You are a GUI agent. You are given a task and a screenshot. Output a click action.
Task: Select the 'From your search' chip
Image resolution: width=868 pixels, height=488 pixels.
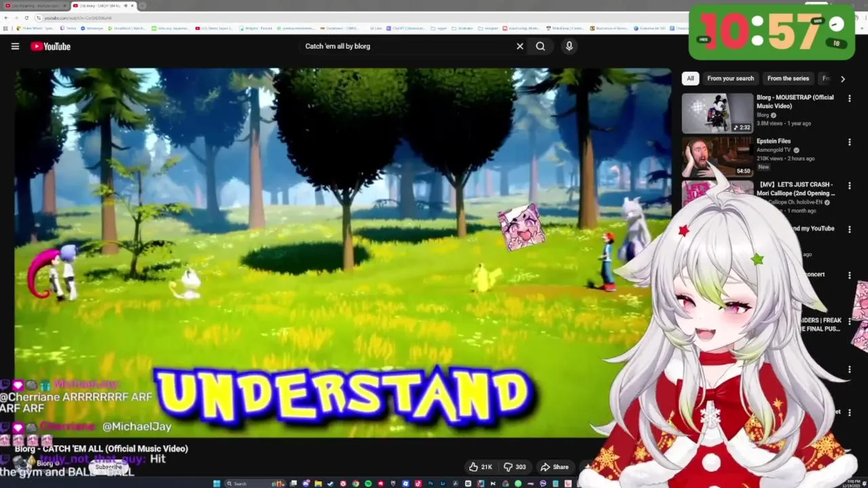[730, 78]
